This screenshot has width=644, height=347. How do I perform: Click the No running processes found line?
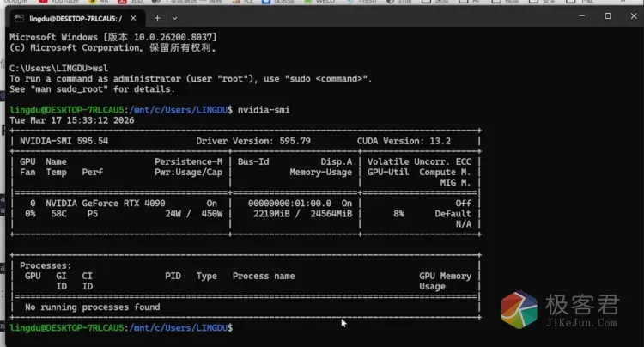point(92,307)
